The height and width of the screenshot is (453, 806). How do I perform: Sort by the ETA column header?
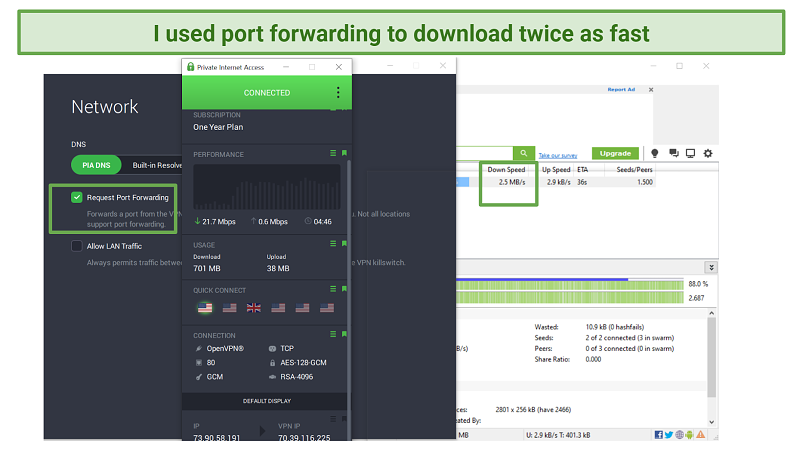click(582, 169)
